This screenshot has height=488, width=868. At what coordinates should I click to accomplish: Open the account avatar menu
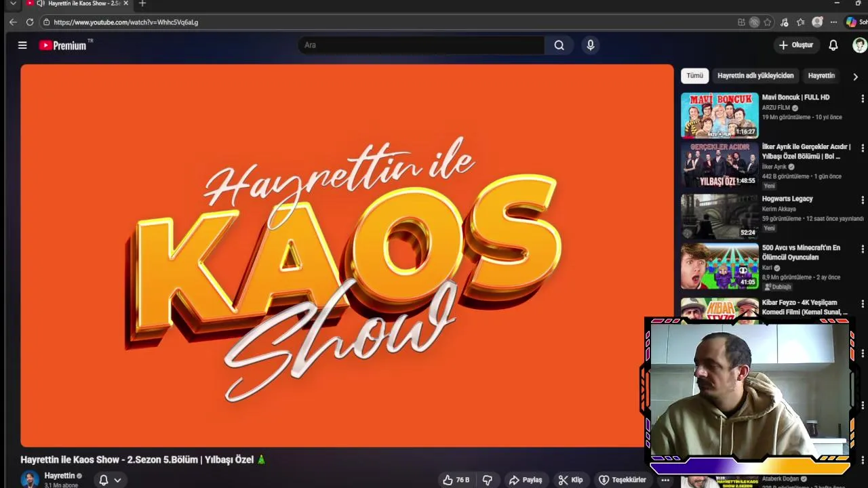pos(859,45)
